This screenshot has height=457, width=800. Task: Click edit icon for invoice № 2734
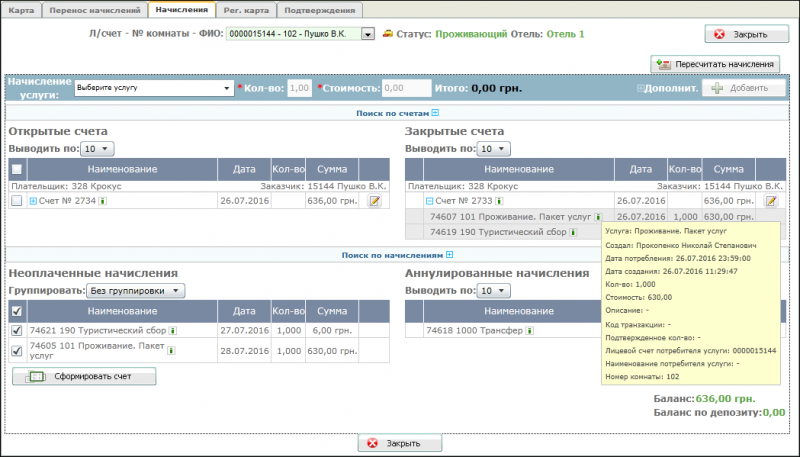coord(375,201)
